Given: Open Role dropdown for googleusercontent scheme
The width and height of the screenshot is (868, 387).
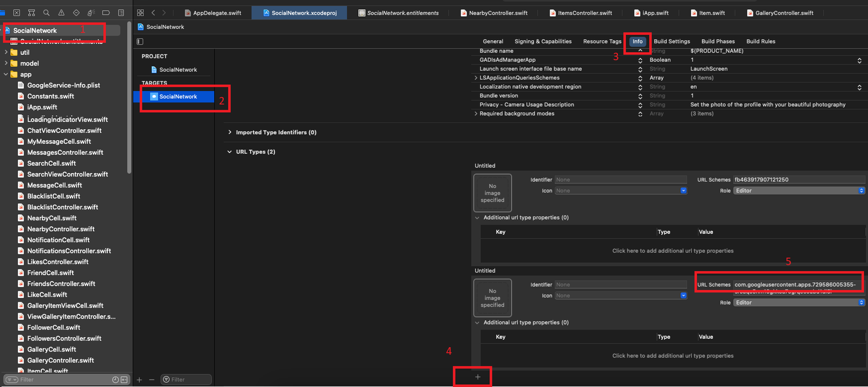Looking at the screenshot, I should 799,302.
